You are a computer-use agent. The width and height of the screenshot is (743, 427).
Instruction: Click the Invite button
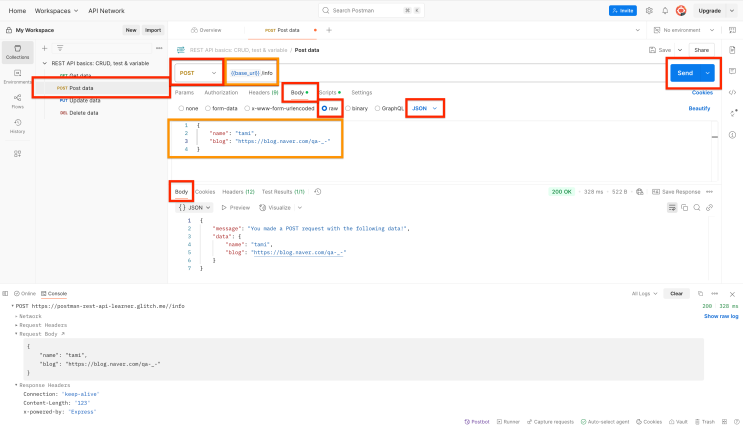(x=623, y=10)
